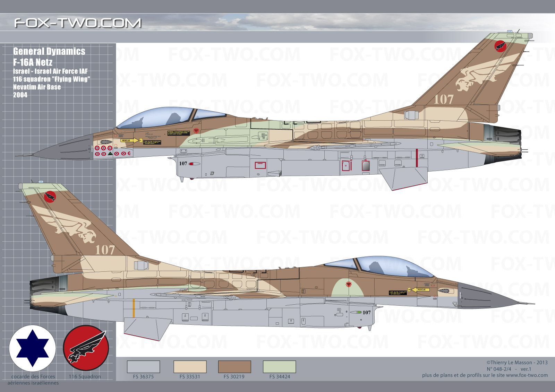
Task: Click the tail number 107 on upper aircraft fin
Action: pos(444,100)
